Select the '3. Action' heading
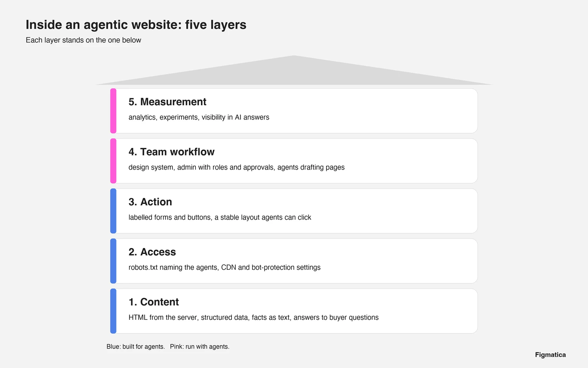Screen dimensions: 588x368 [x=150, y=202]
